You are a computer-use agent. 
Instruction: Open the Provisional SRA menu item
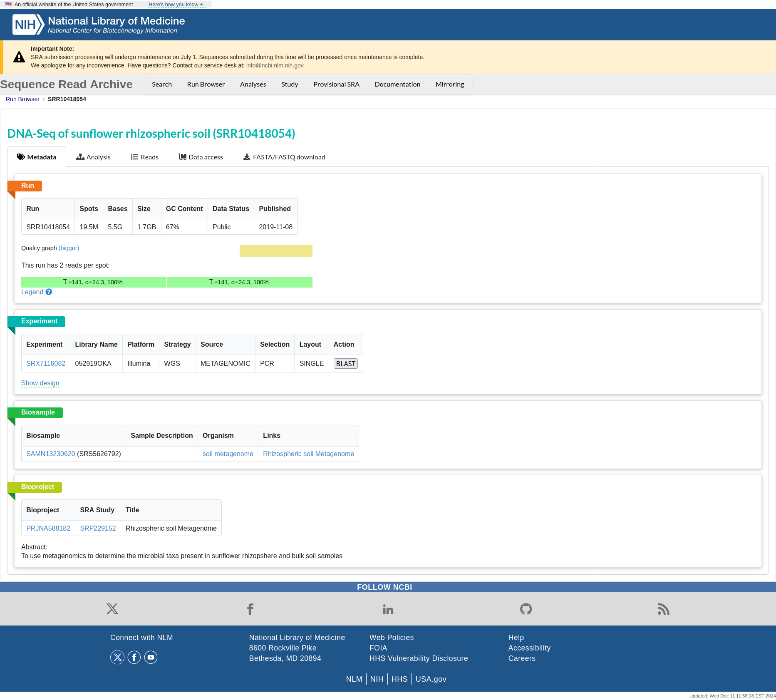point(336,84)
